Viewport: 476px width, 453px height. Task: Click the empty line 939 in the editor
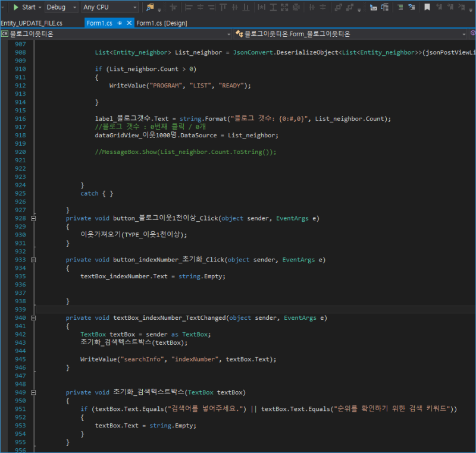tap(255, 310)
